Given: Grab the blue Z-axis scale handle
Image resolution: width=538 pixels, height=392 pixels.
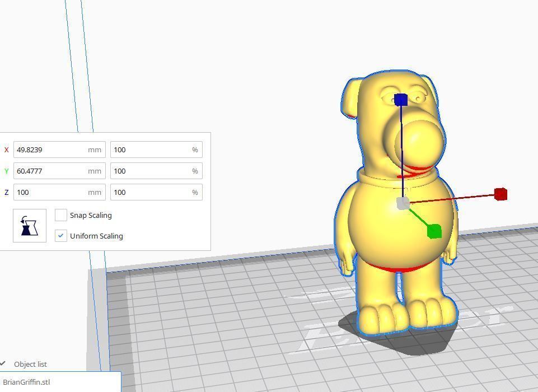Looking at the screenshot, I should click(x=401, y=100).
